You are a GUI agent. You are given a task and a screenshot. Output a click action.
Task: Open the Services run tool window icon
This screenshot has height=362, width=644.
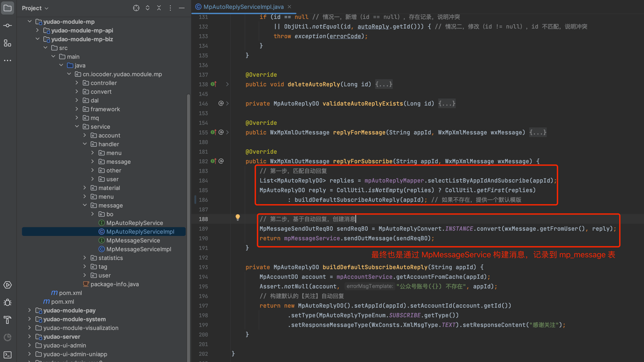click(x=7, y=285)
